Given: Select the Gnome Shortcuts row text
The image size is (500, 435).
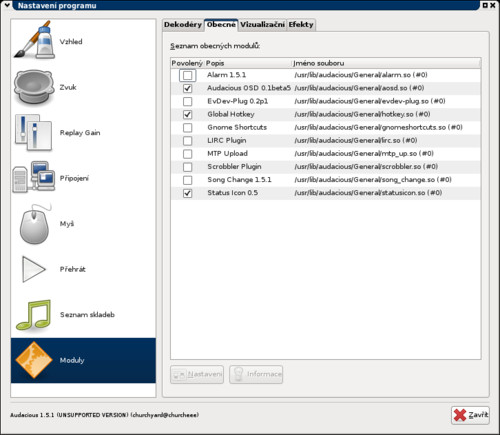Looking at the screenshot, I should click(237, 127).
